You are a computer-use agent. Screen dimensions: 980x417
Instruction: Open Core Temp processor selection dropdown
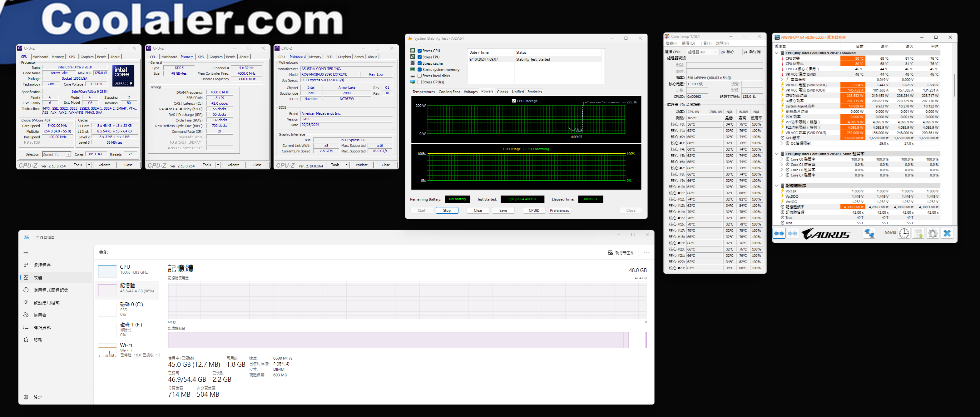tap(702, 52)
